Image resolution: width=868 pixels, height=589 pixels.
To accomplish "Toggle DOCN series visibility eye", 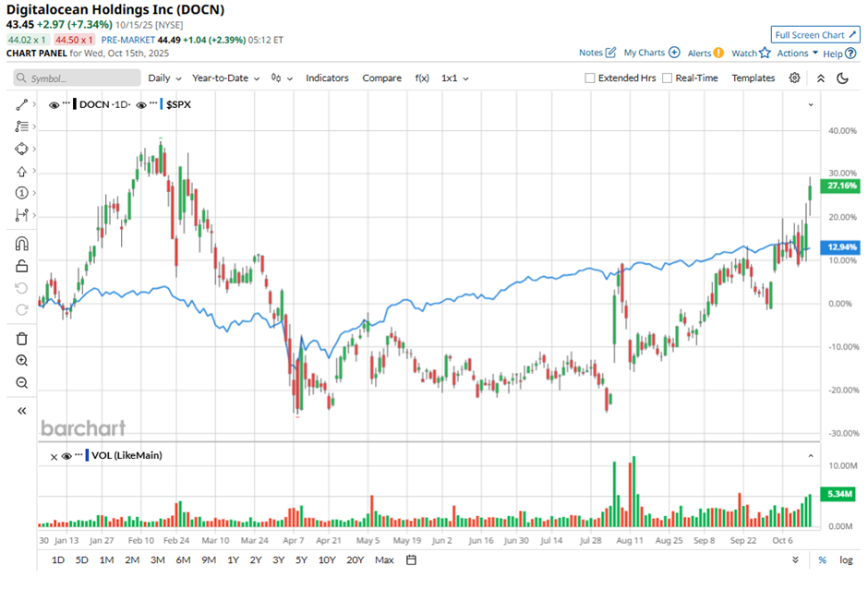I will pos(54,105).
